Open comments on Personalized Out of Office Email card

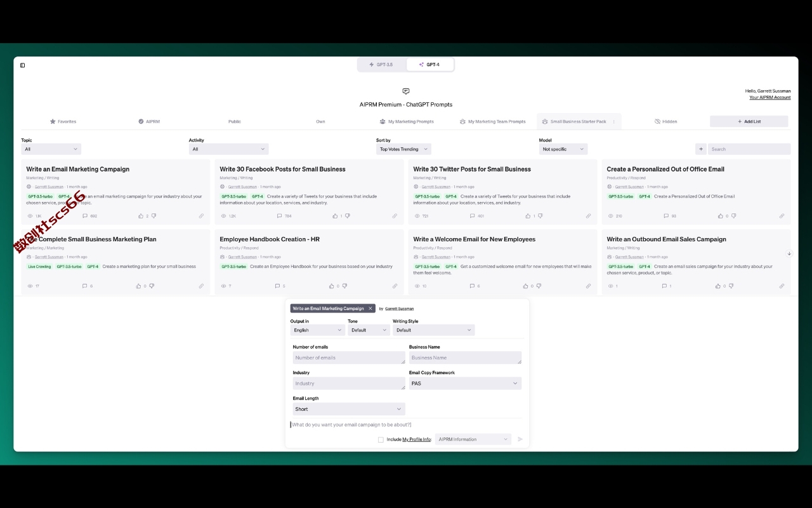[x=666, y=216]
